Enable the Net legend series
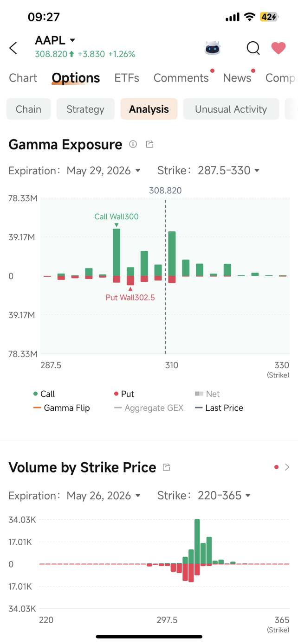 pyautogui.click(x=207, y=394)
